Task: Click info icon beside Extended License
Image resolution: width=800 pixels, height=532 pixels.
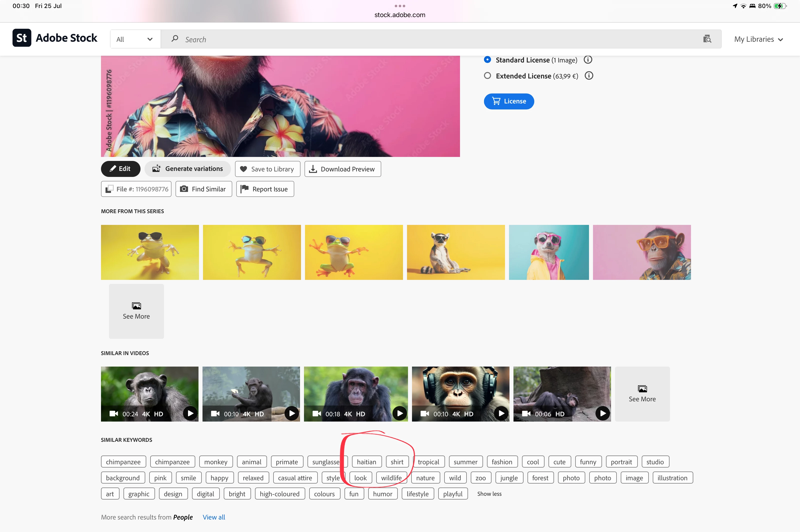Action: click(589, 76)
